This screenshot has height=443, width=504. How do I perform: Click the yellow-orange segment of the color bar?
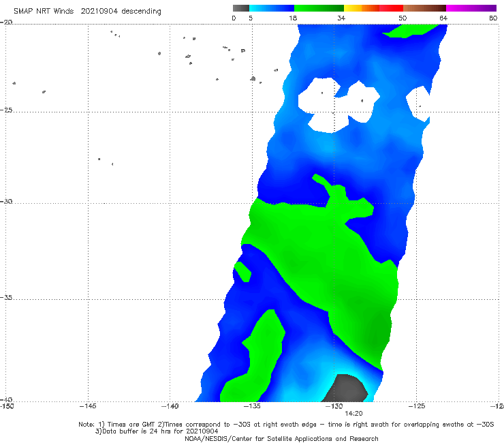pyautogui.click(x=362, y=8)
